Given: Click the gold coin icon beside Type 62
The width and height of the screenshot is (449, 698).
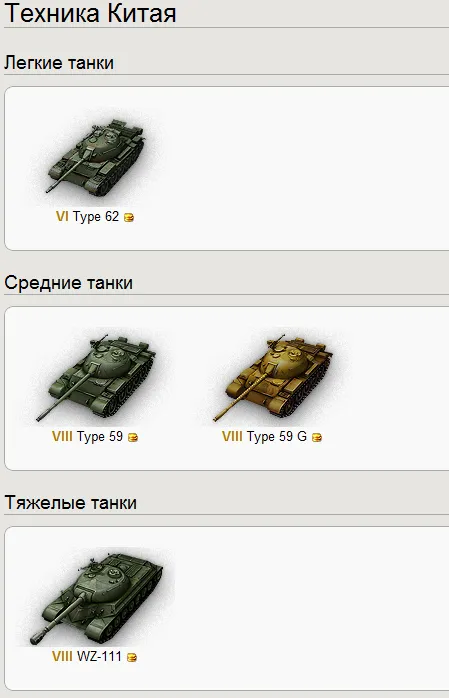Looking at the screenshot, I should (129, 218).
